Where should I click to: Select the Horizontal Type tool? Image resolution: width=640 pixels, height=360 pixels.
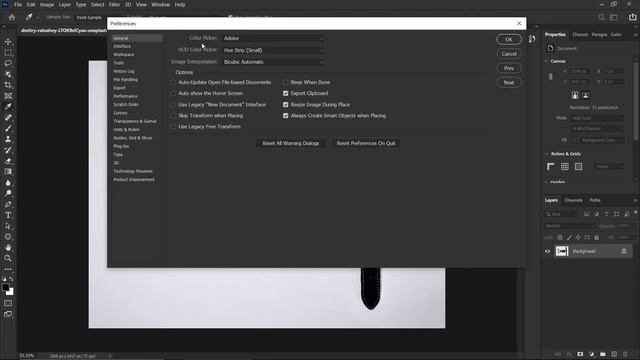tap(8, 215)
